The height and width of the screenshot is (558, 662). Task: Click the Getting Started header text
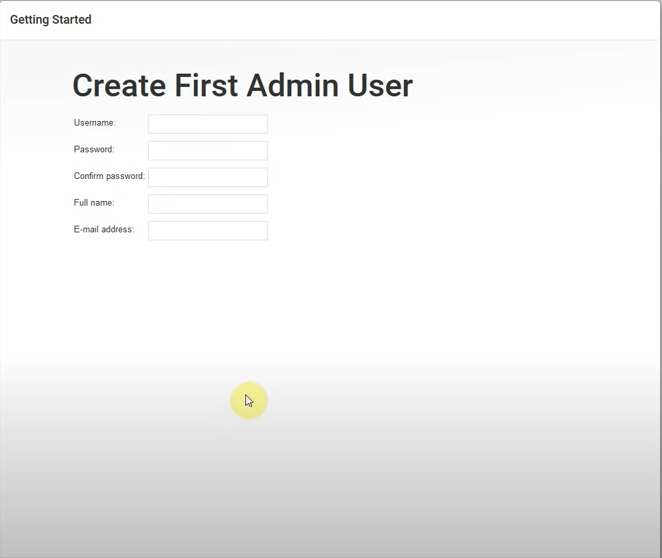[51, 20]
